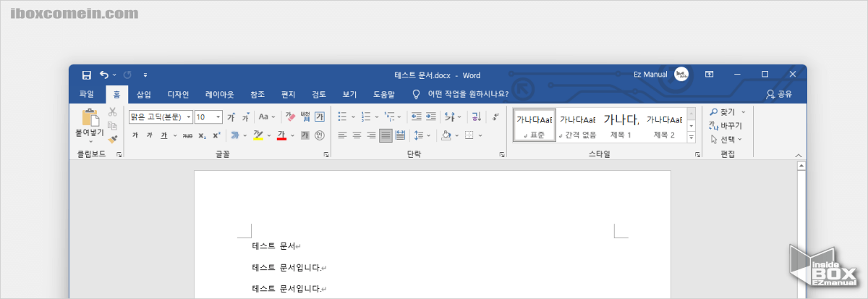Screen dimensions: 868x299
Task: Expand the numbered list options
Action: click(x=376, y=117)
